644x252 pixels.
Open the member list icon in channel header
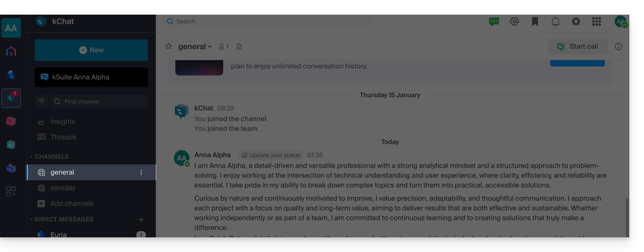[x=224, y=46]
